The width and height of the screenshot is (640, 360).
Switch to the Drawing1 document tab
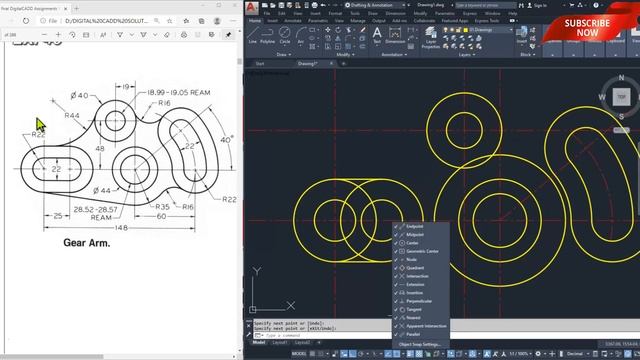[308, 64]
